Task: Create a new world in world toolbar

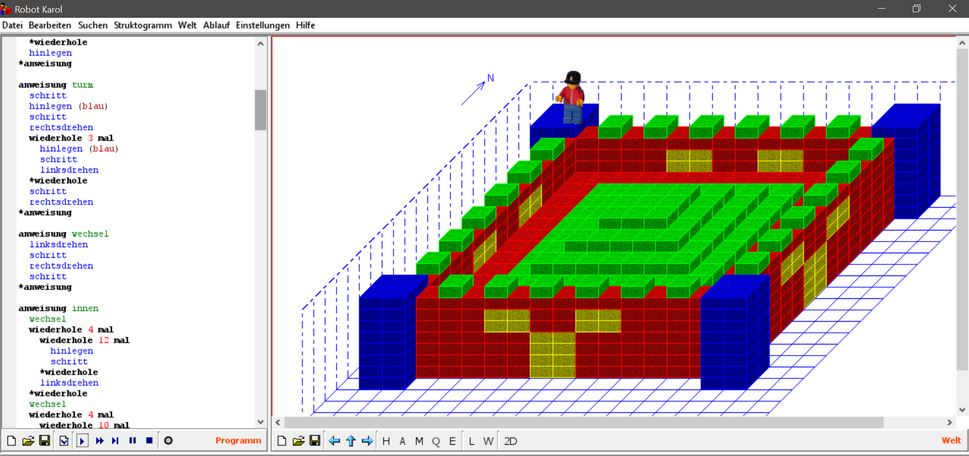Action: (x=282, y=441)
